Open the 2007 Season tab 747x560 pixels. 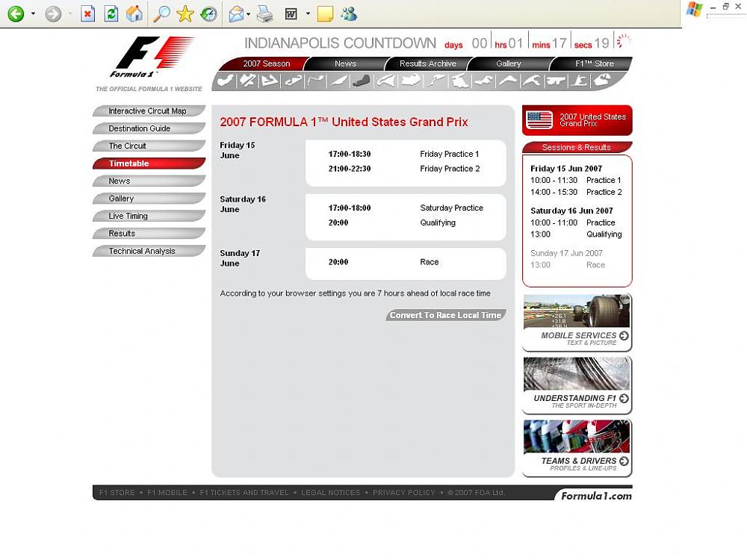click(267, 63)
